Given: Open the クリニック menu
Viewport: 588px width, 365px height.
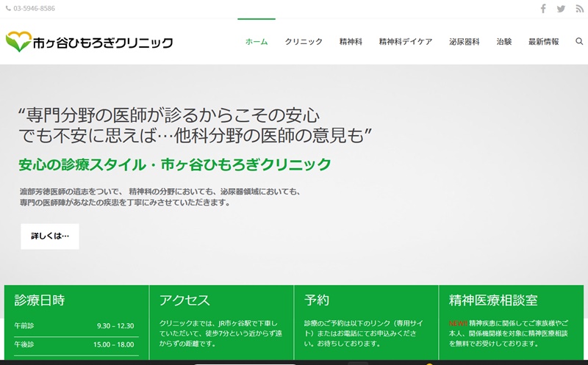Looking at the screenshot, I should coord(304,42).
